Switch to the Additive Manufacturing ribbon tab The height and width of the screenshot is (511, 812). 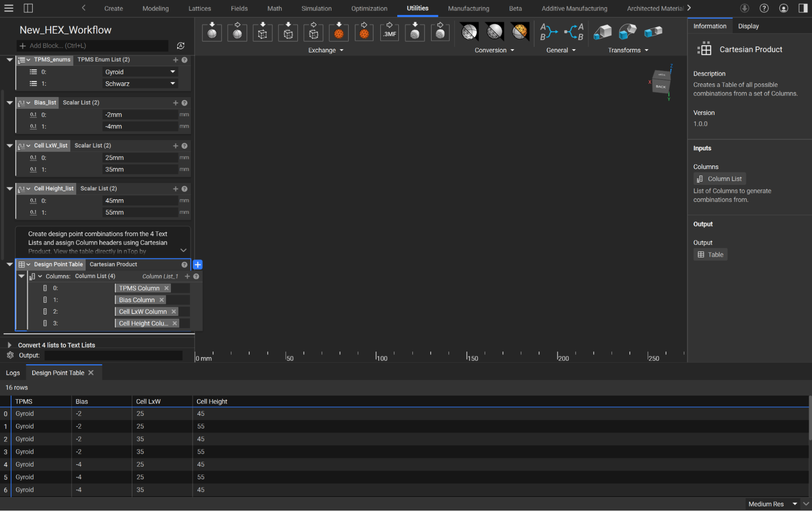pyautogui.click(x=574, y=9)
